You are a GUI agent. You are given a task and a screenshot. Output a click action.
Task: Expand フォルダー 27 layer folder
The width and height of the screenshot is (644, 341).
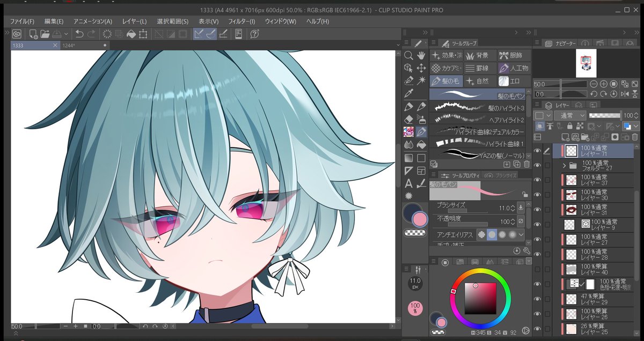[565, 166]
